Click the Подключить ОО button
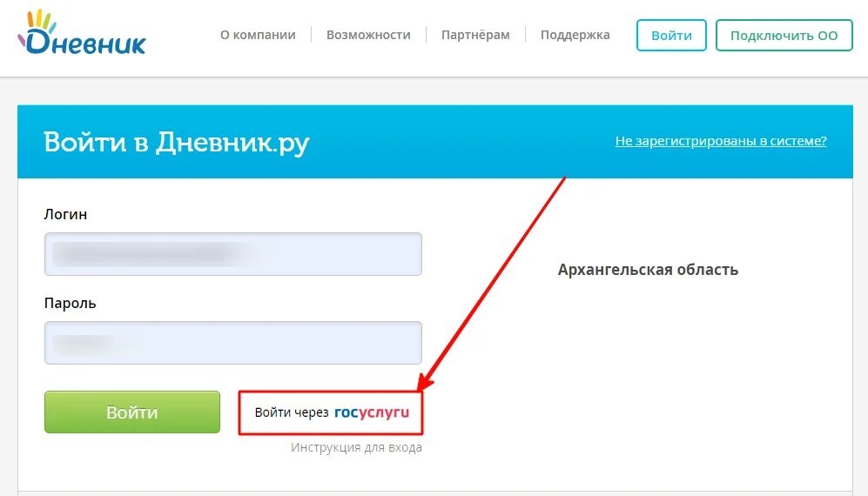The width and height of the screenshot is (868, 496). 784,36
